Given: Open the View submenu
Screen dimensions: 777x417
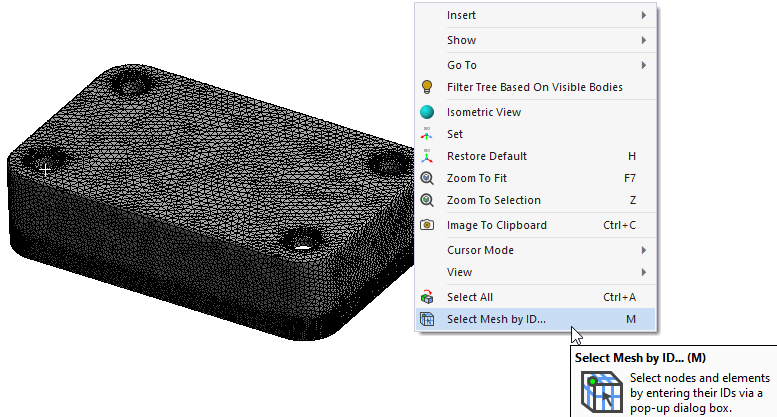Looking at the screenshot, I should [536, 272].
